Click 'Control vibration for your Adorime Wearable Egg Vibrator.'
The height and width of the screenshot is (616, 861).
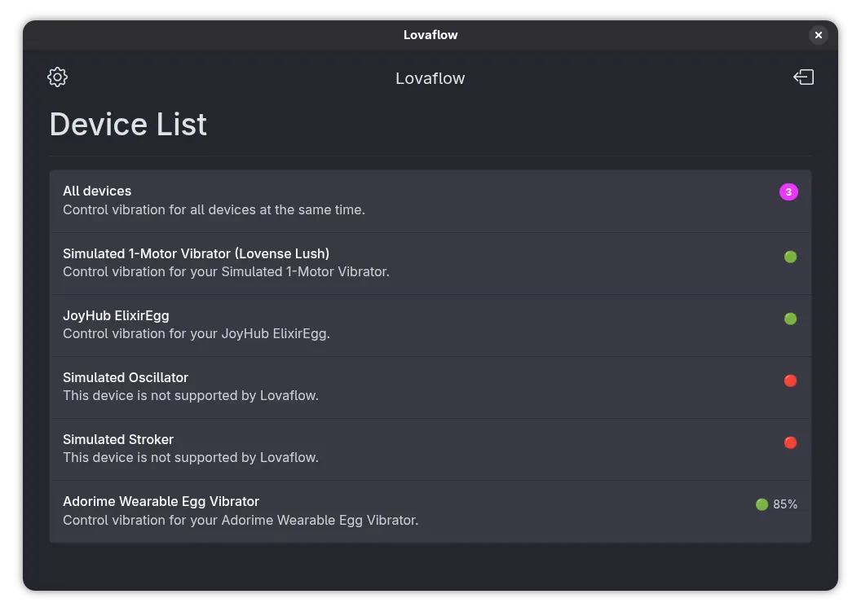tap(241, 521)
